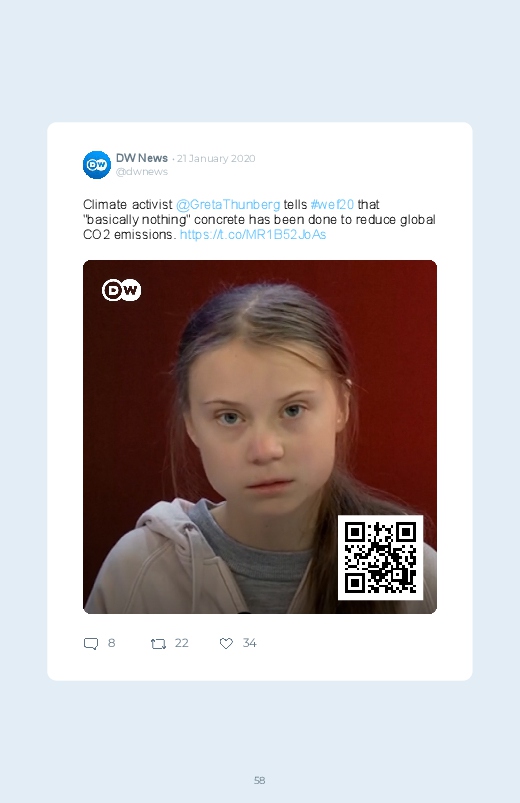Click the DW News profile avatar
This screenshot has height=803, width=520.
[97, 165]
